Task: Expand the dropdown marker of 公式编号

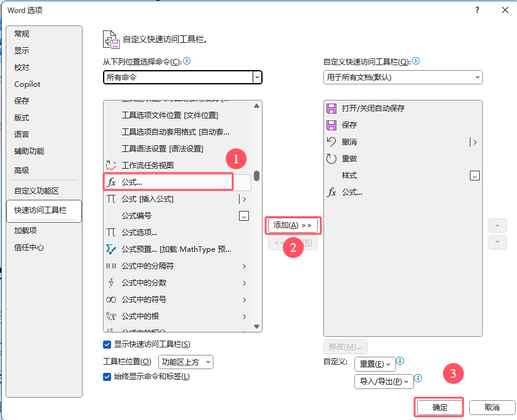Action: pos(244,216)
